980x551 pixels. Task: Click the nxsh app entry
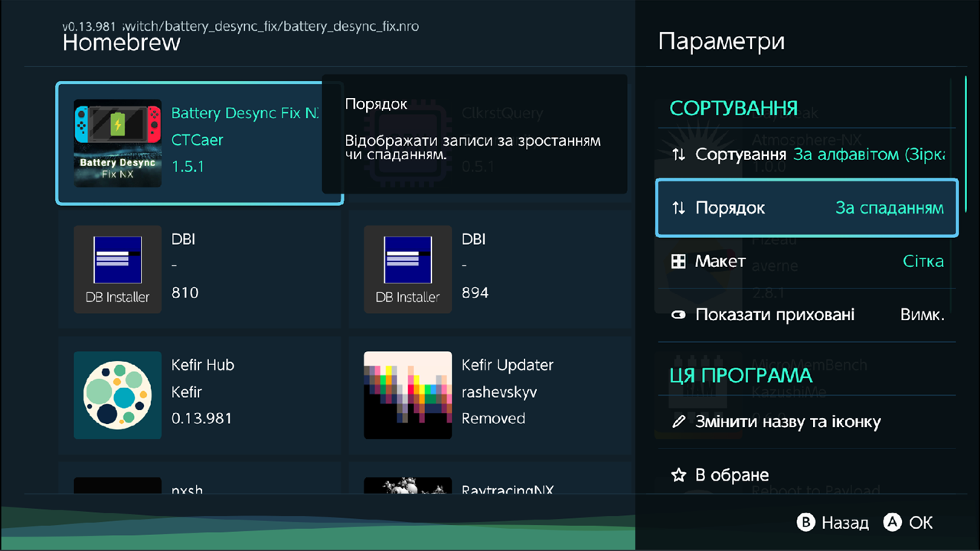[x=200, y=479]
